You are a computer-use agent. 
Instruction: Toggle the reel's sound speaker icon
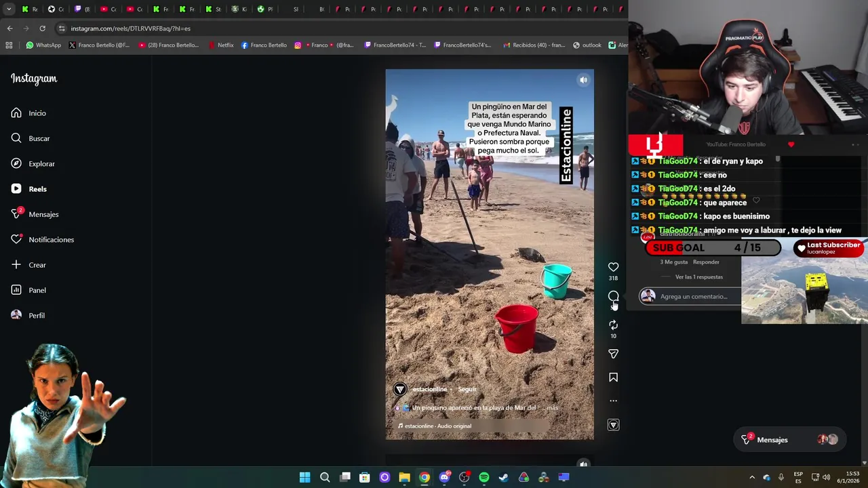(x=583, y=80)
